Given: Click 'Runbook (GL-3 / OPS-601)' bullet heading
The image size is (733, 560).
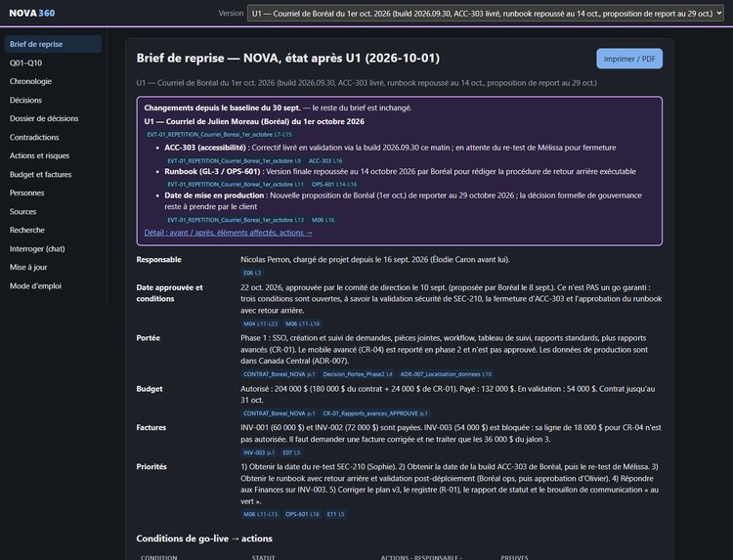Looking at the screenshot, I should coord(213,171).
